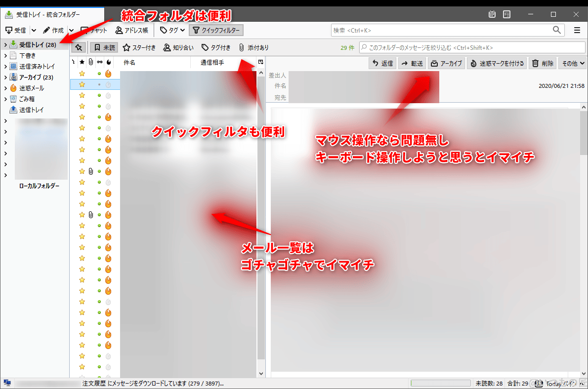Click the アーカイブ button's envelope icon

pos(435,63)
